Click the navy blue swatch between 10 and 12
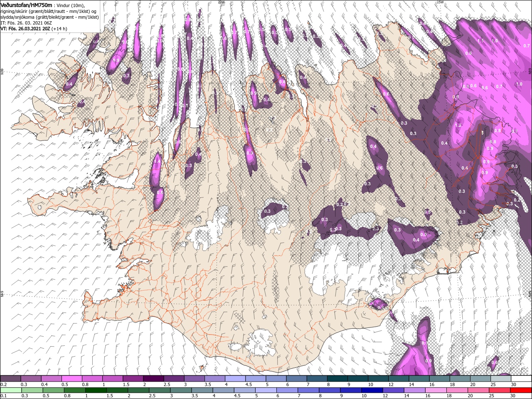Image resolution: width=532 pixels, height=399 pixels. [372, 390]
